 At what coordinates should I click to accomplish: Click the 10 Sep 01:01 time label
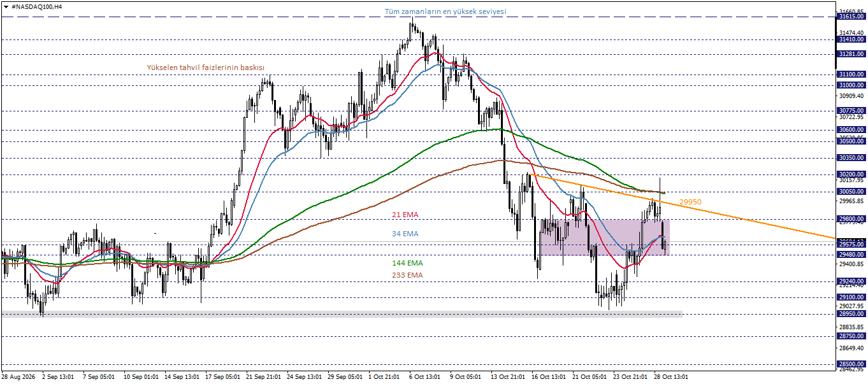click(x=140, y=376)
